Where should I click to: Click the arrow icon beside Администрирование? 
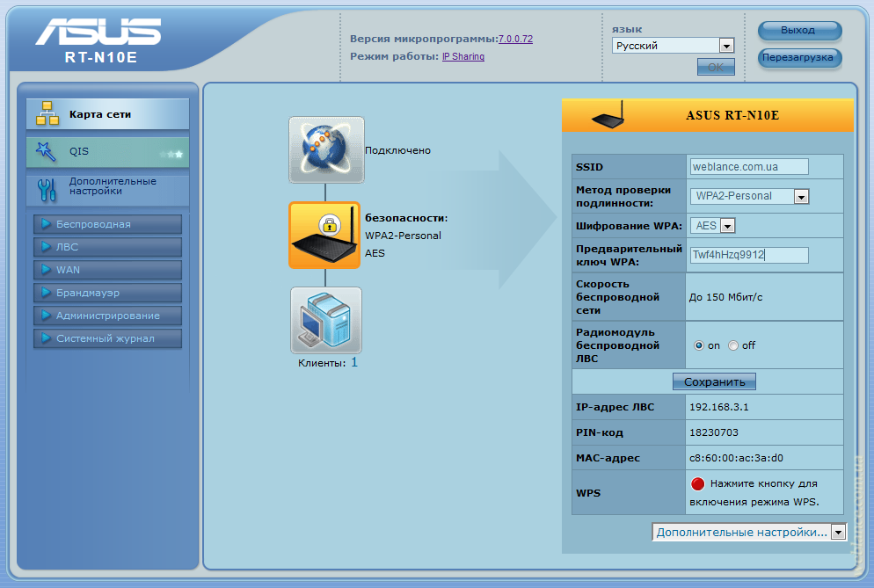[x=47, y=316]
